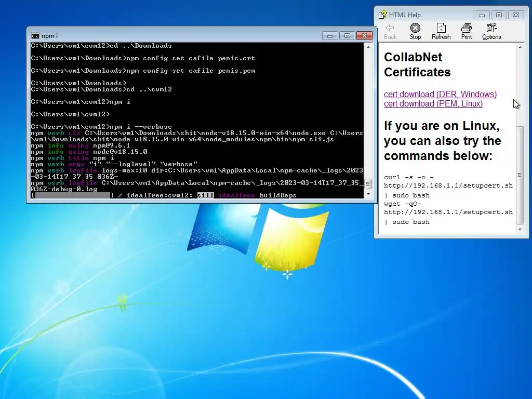532x399 pixels.
Task: Click the curl setupcert.sh command text
Action: (448, 186)
